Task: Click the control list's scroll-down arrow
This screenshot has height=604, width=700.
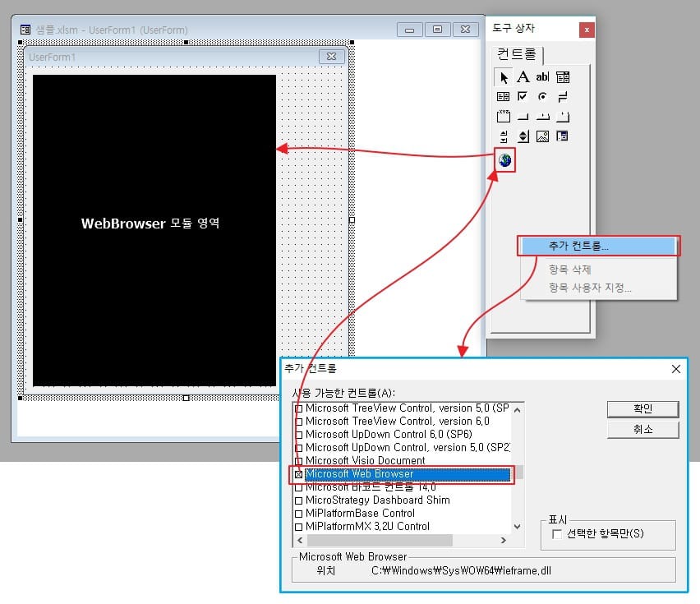Action: pos(517,527)
